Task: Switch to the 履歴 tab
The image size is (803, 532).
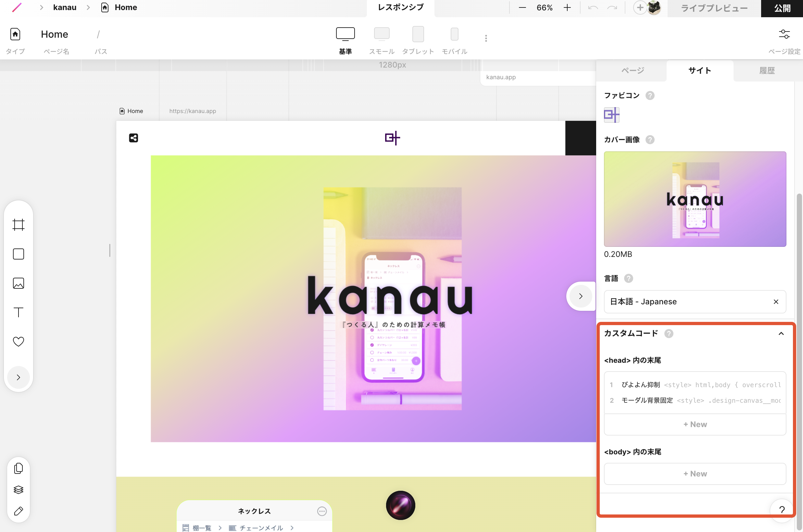Action: pyautogui.click(x=767, y=70)
